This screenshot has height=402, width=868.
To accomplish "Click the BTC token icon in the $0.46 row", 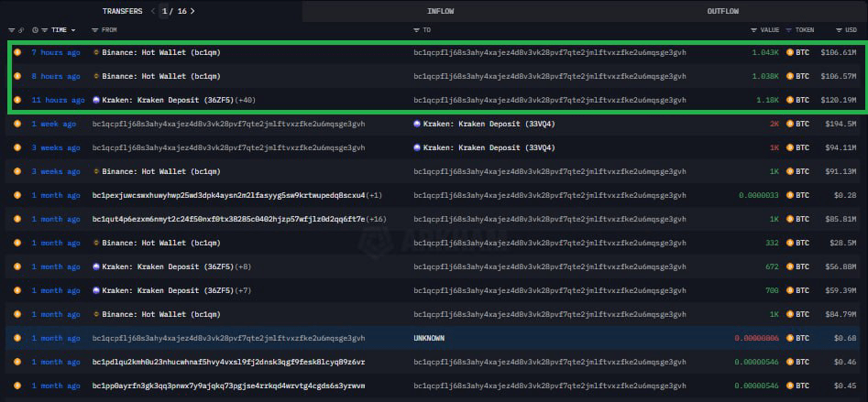I will tap(790, 362).
